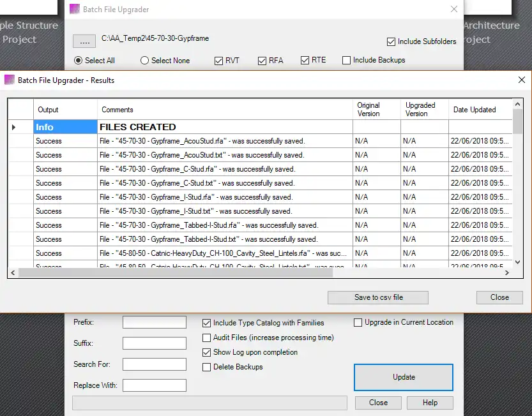Click the Batch File Upgrader title bar icon

(74, 9)
